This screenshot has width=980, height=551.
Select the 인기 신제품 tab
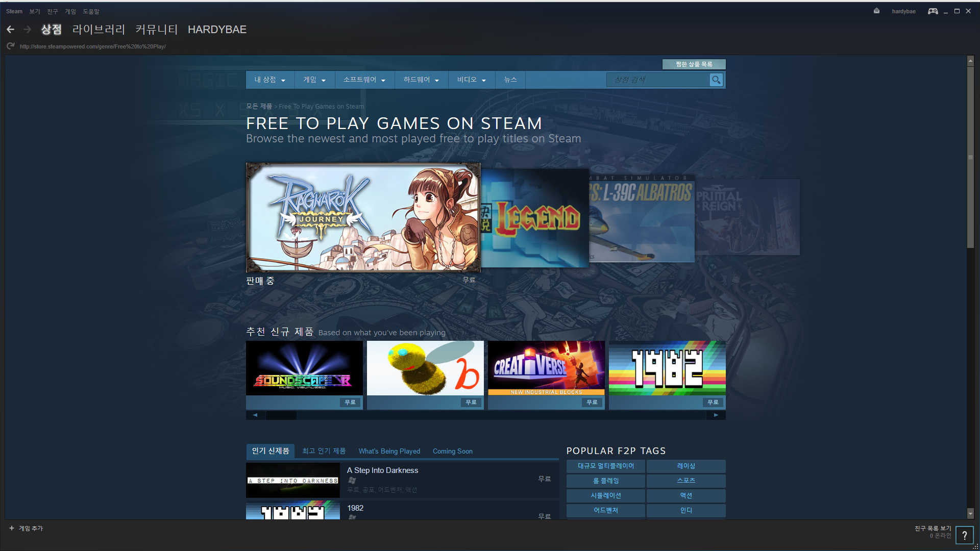[x=270, y=451]
